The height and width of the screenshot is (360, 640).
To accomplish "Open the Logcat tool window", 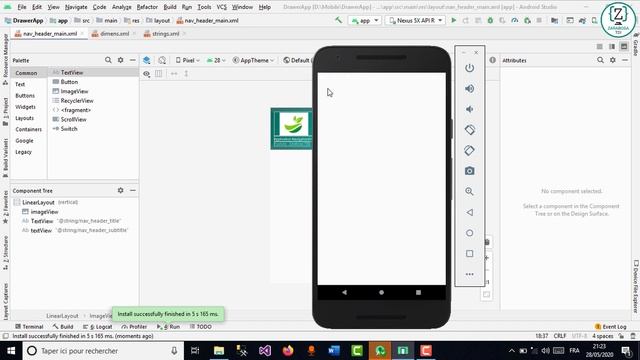I will click(98, 327).
